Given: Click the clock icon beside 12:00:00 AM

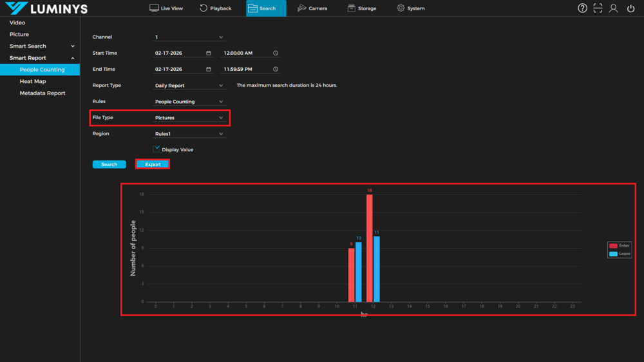Looking at the screenshot, I should [x=276, y=53].
